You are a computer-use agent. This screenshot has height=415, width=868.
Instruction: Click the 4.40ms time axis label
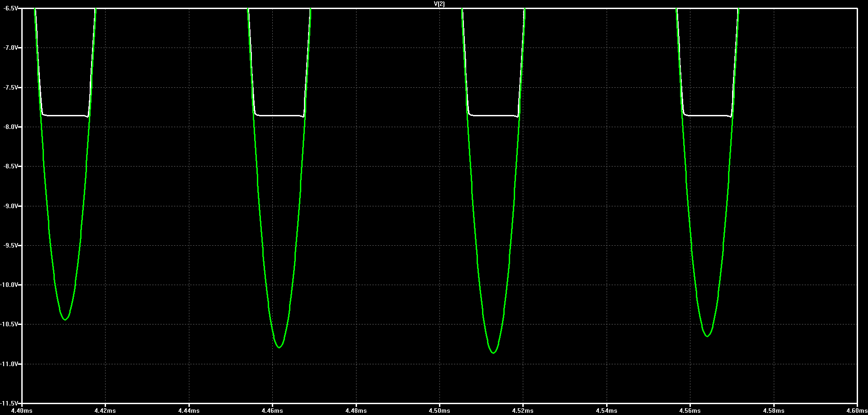pos(22,410)
